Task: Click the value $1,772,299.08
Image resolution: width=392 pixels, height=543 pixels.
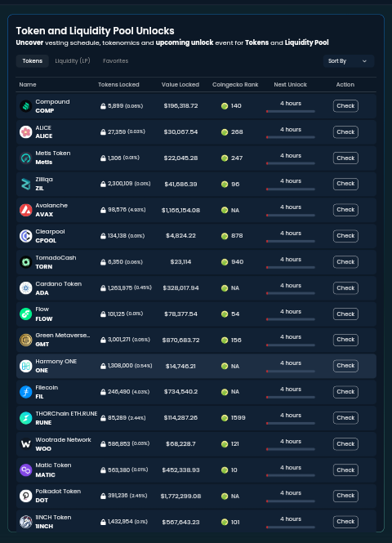Action: click(180, 496)
